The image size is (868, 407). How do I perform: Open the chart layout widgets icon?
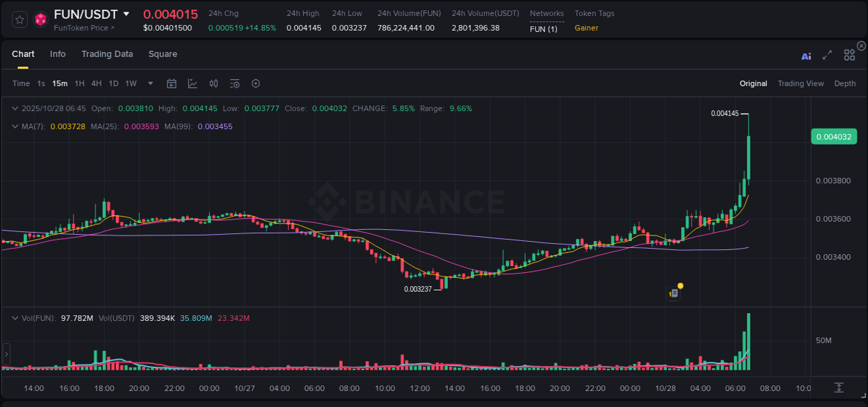click(849, 56)
